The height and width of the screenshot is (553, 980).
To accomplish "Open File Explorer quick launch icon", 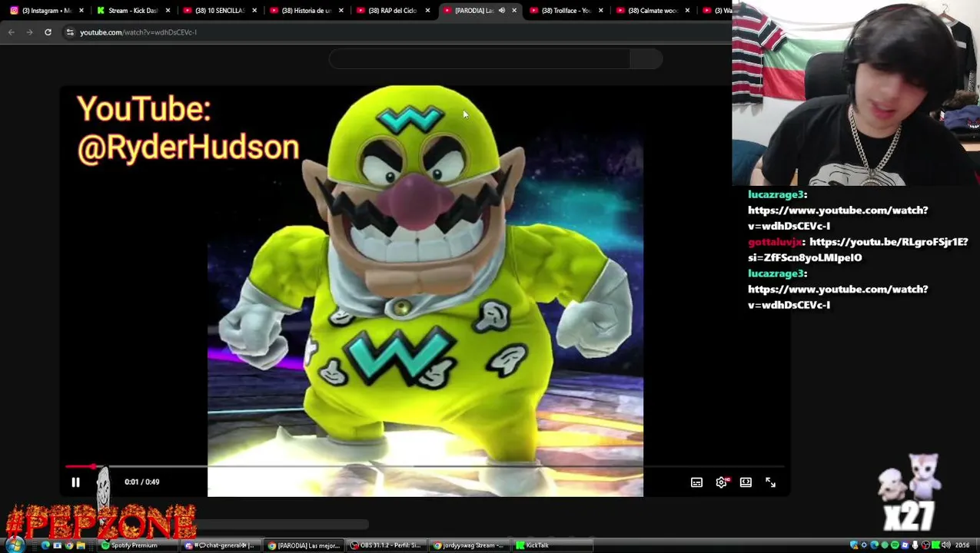I will 81,545.
